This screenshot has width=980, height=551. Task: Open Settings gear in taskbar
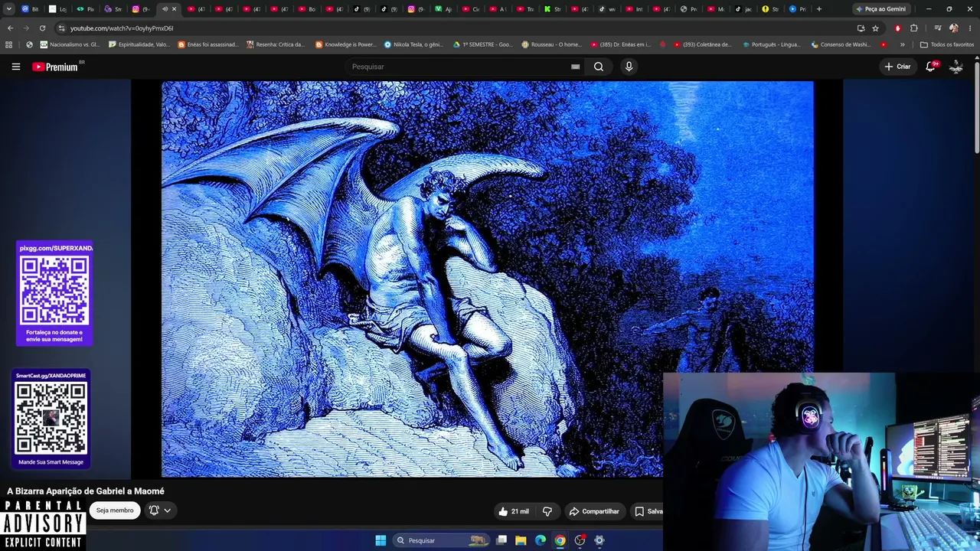pos(599,540)
